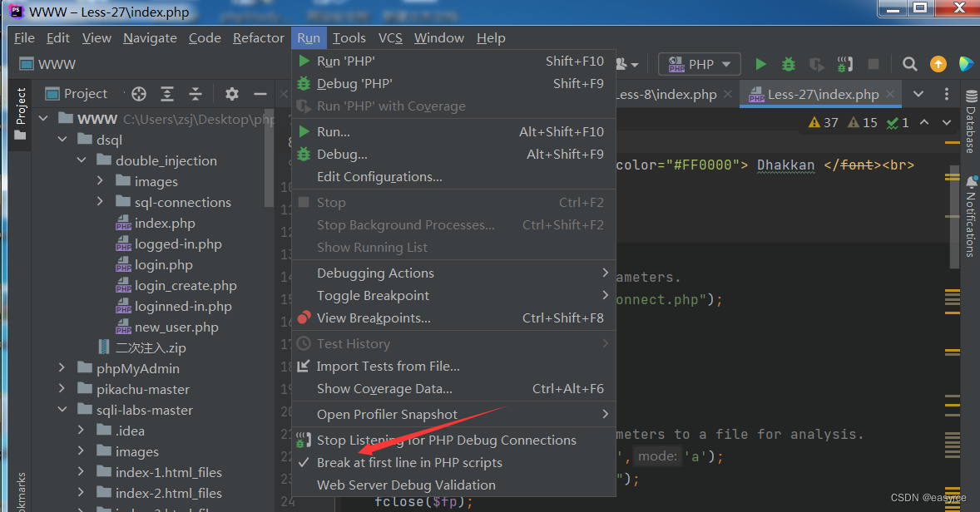This screenshot has width=980, height=512.
Task: Open login_create.php in project tree
Action: tap(186, 285)
